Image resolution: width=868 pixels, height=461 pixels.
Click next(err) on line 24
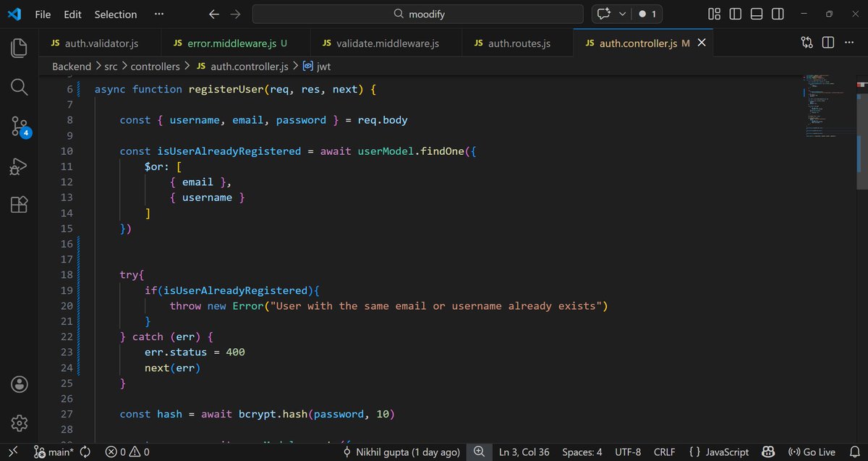(172, 368)
